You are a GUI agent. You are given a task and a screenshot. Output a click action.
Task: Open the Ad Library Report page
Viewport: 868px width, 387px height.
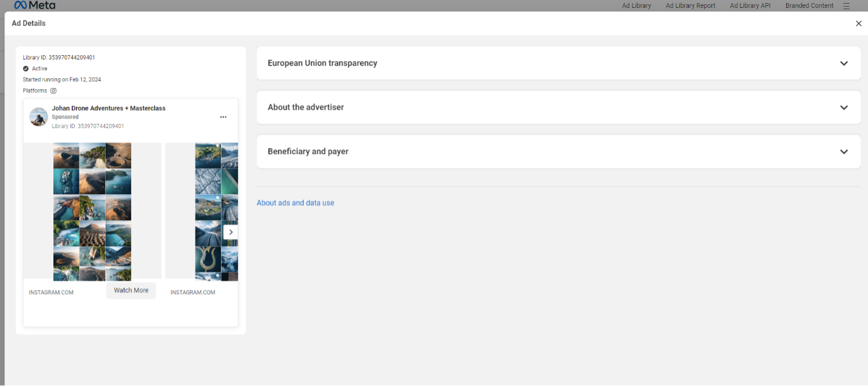point(690,5)
